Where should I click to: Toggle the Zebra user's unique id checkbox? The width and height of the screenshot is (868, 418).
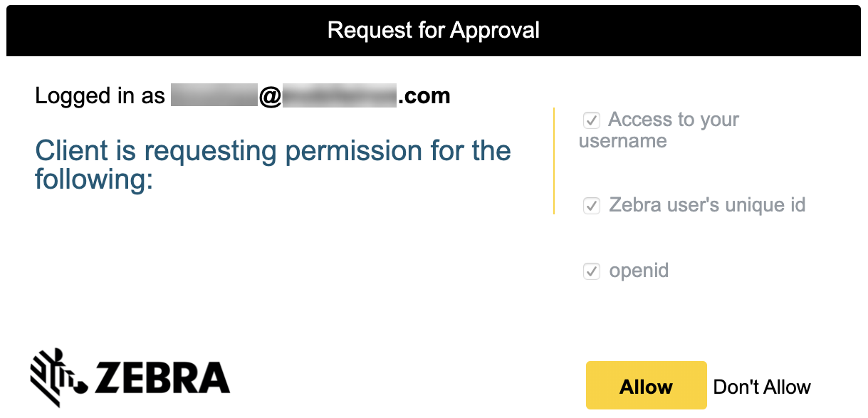pyautogui.click(x=592, y=206)
